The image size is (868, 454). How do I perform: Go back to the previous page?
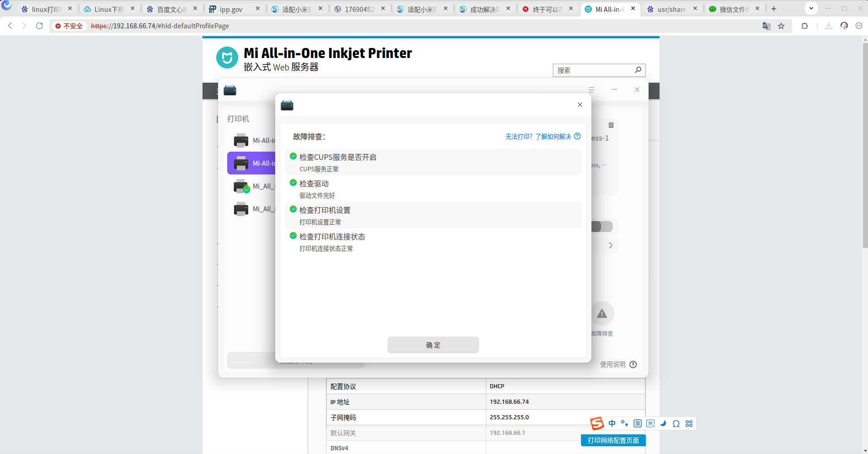pyautogui.click(x=10, y=26)
